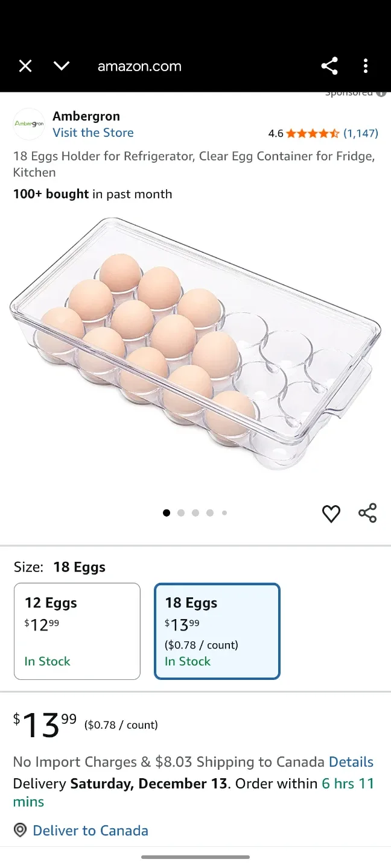Open Visit the Store link

point(93,132)
